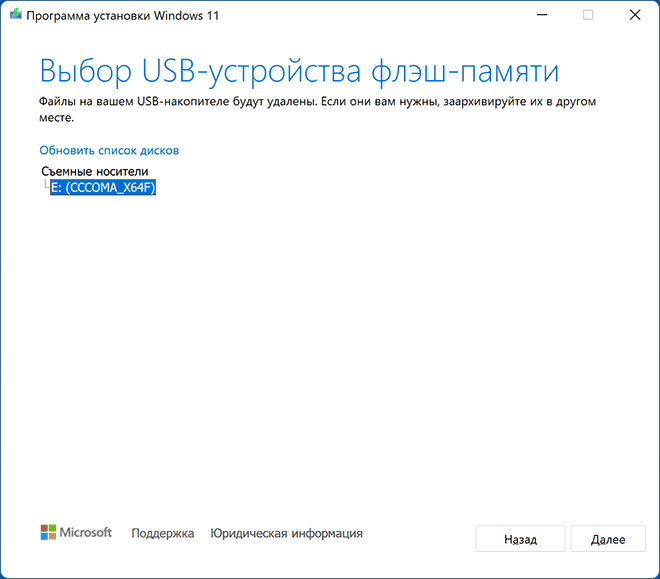Select drive E: (CCCOMA_X64F)
Image resolution: width=660 pixels, height=579 pixels.
(103, 187)
